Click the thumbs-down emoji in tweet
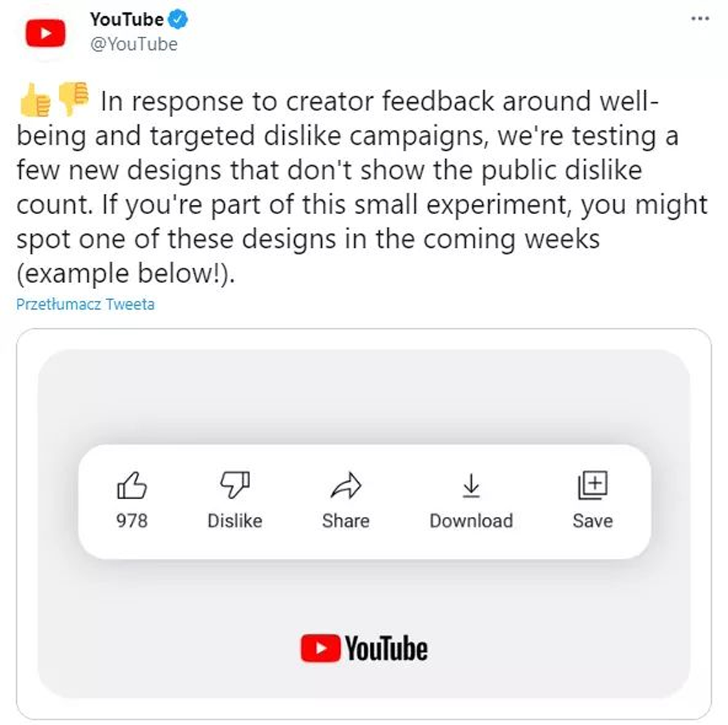Viewport: 728px width, 725px height. [73, 98]
